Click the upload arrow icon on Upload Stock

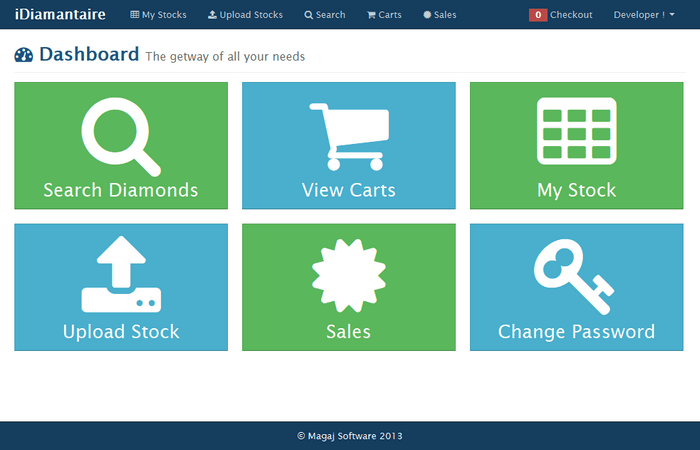coord(120,275)
